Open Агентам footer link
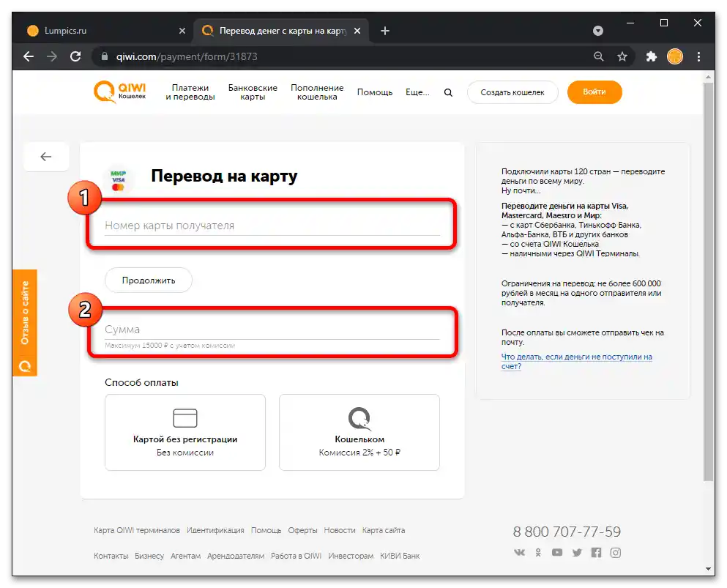Screen dimensions: 727x588 [185, 556]
